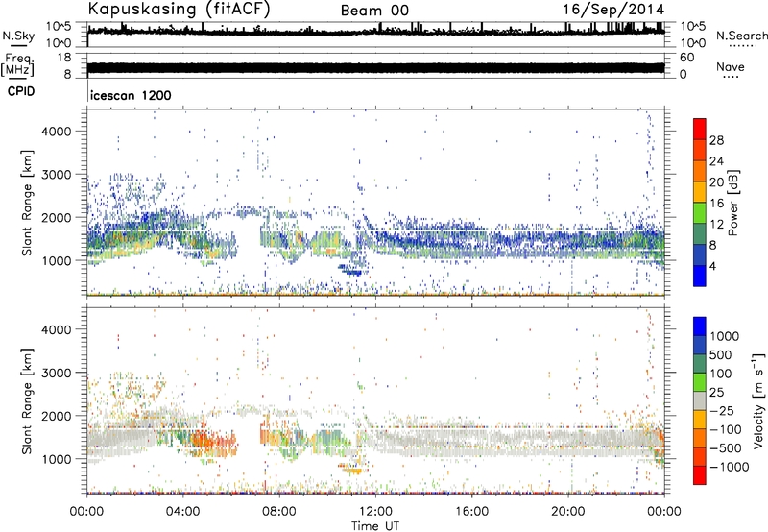Image resolution: width=768 pixels, height=532 pixels.
Task: Select the CPID row label
Action: pyautogui.click(x=21, y=91)
